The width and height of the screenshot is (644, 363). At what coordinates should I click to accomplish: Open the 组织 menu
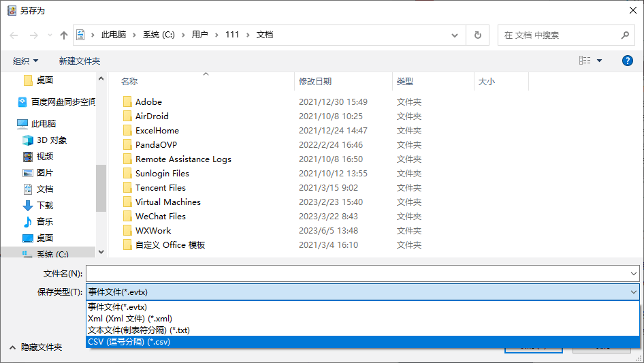[x=26, y=61]
